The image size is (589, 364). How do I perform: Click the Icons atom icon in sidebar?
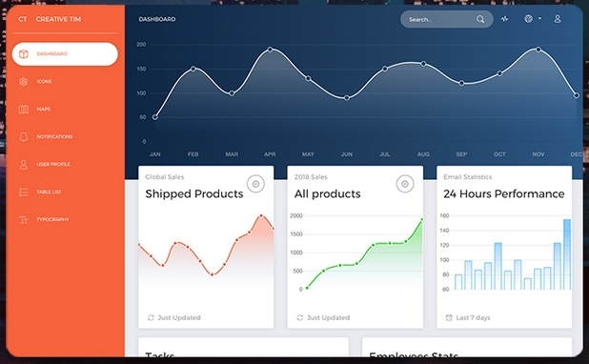point(24,82)
